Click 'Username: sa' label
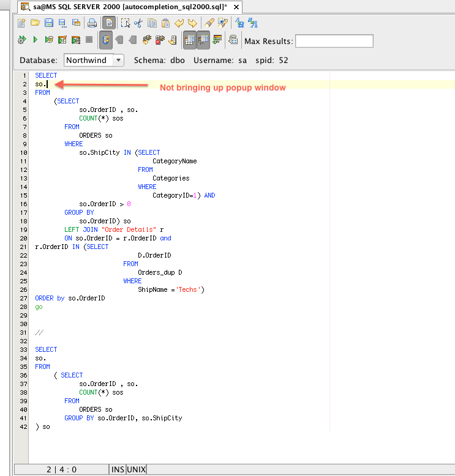The height and width of the screenshot is (476, 455). [x=220, y=60]
